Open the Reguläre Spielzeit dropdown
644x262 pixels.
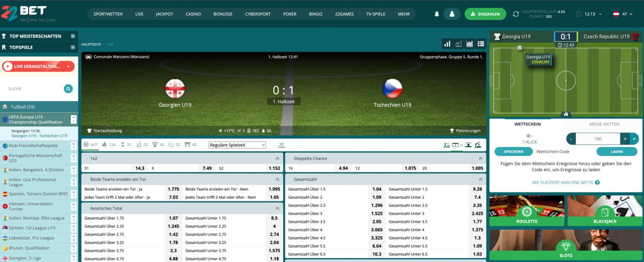[x=237, y=145]
